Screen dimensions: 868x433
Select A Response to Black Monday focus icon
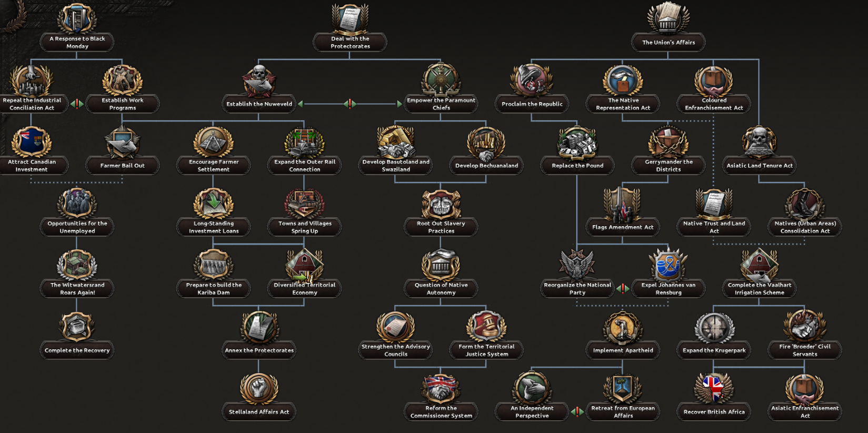tap(77, 18)
